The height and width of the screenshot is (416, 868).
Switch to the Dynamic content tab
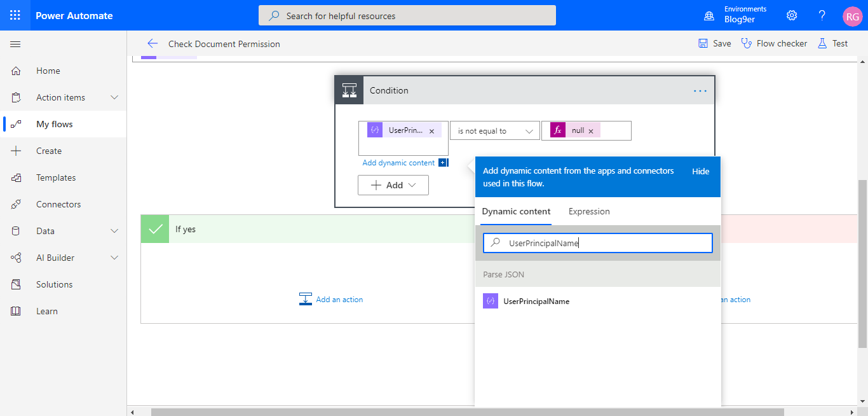pos(516,212)
